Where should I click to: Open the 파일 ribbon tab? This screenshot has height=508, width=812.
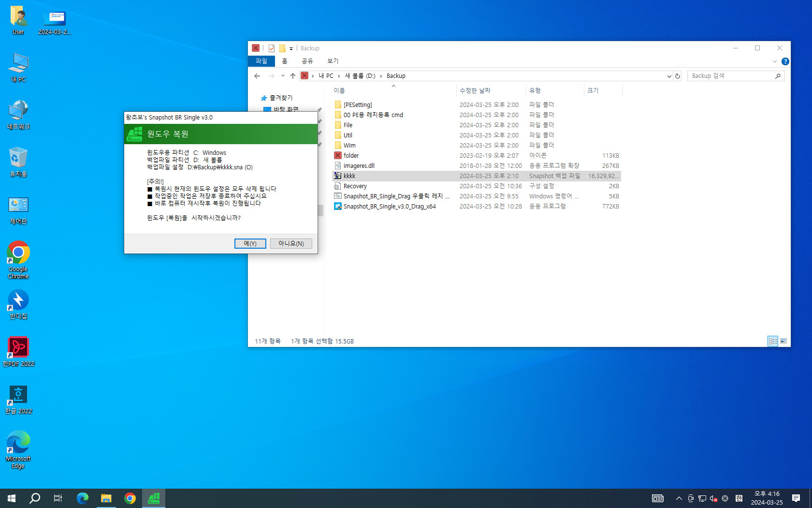[x=261, y=61]
